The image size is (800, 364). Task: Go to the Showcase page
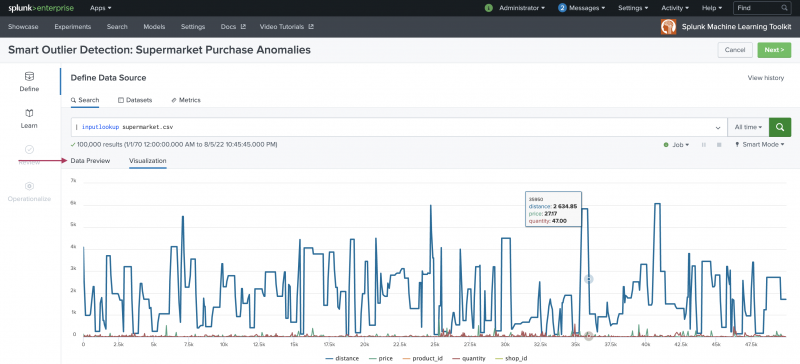click(x=23, y=27)
